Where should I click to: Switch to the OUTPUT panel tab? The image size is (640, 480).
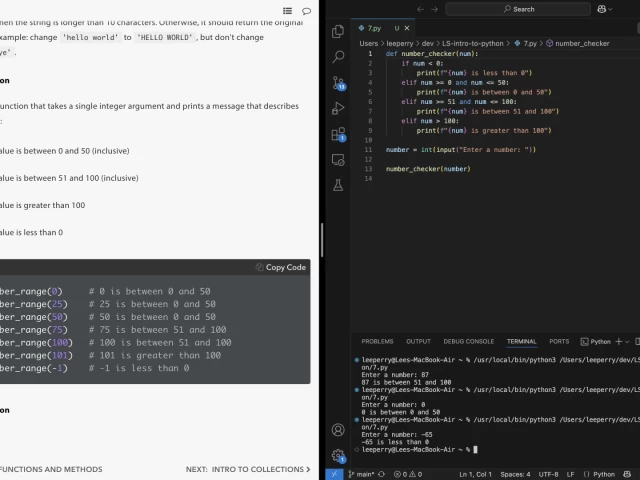click(x=418, y=341)
